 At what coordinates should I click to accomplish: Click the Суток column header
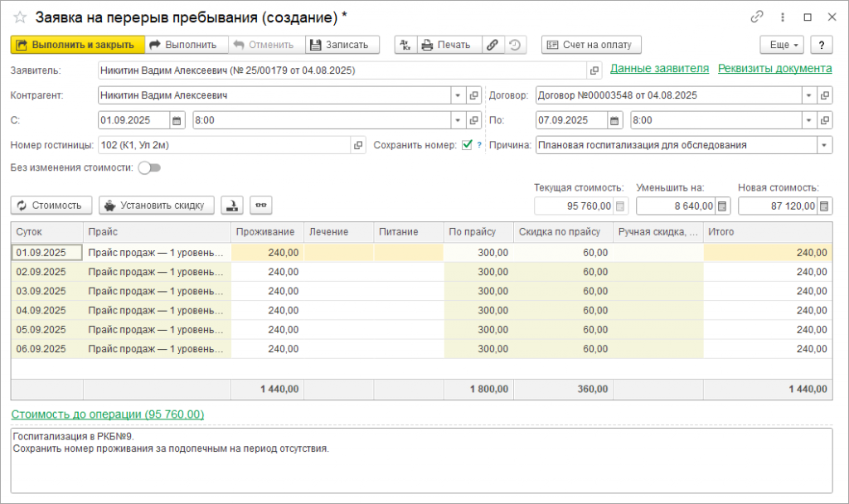point(47,232)
